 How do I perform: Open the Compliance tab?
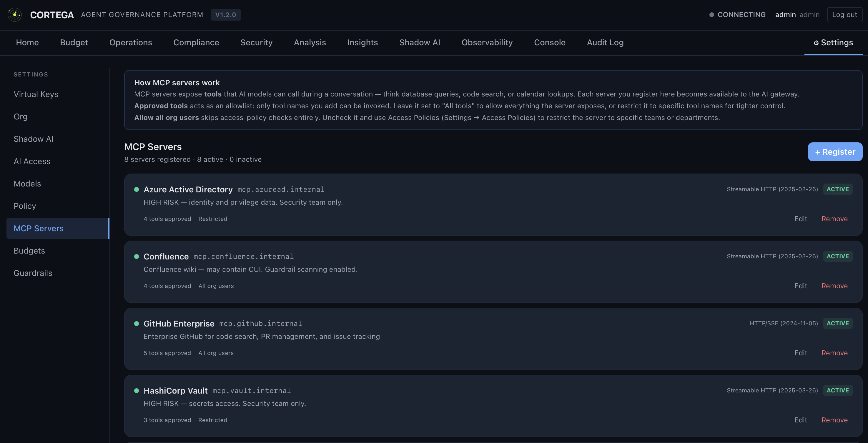196,42
